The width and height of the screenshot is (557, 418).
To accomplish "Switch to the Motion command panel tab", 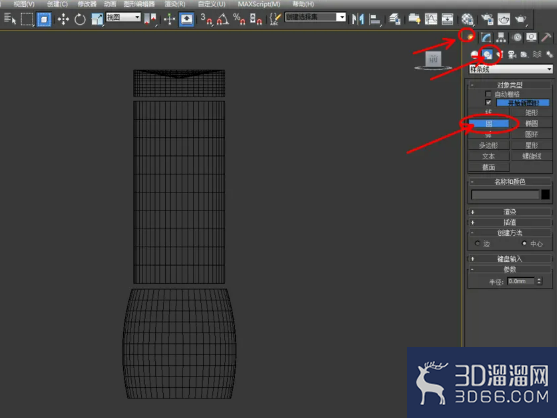I will [517, 37].
